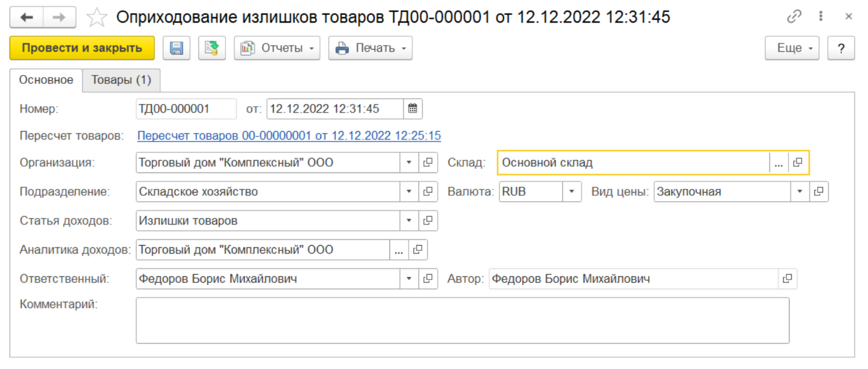Expand the Статья доходов dropdown list
Screen dimensions: 868x369
pos(410,221)
